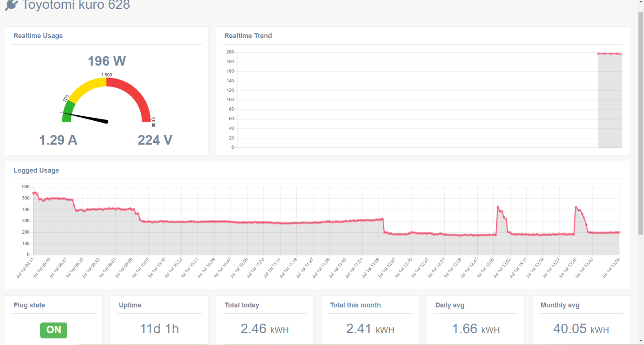Click the Total today card heading
Viewport: 644px width, 345px height.
pyautogui.click(x=242, y=305)
